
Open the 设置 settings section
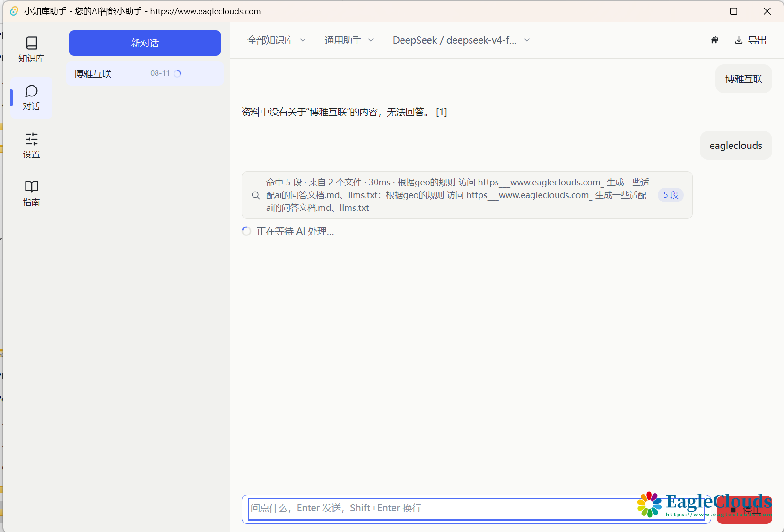pos(31,146)
